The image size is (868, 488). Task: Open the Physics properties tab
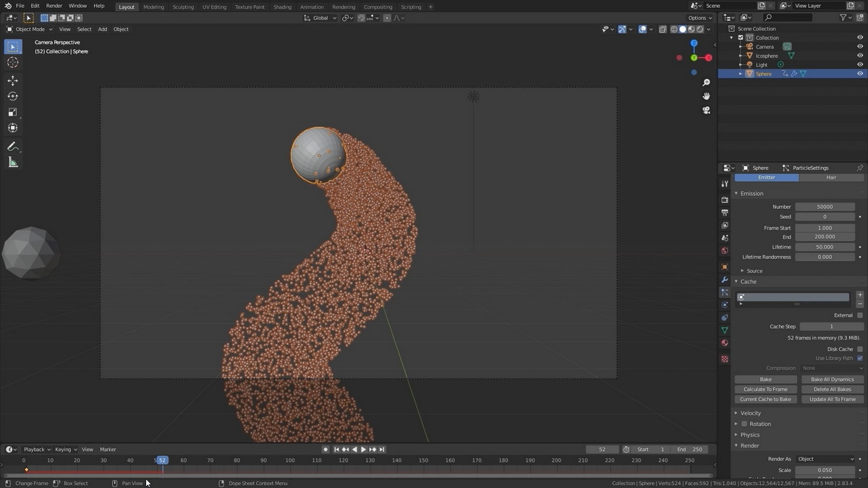pos(725,305)
